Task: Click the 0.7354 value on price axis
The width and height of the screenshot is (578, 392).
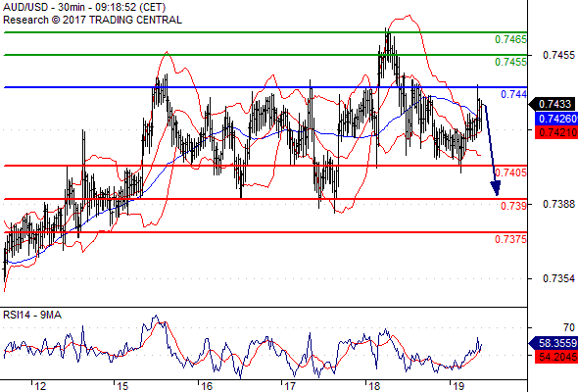Action: pyautogui.click(x=558, y=278)
